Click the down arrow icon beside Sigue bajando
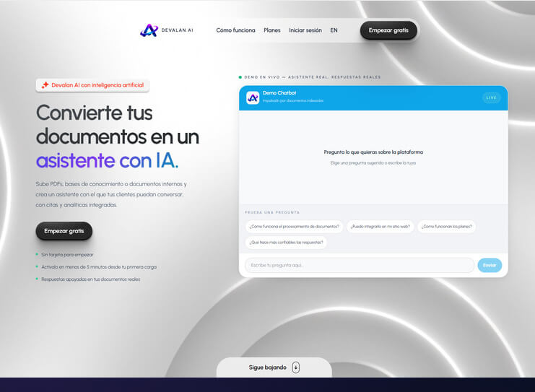 click(296, 367)
